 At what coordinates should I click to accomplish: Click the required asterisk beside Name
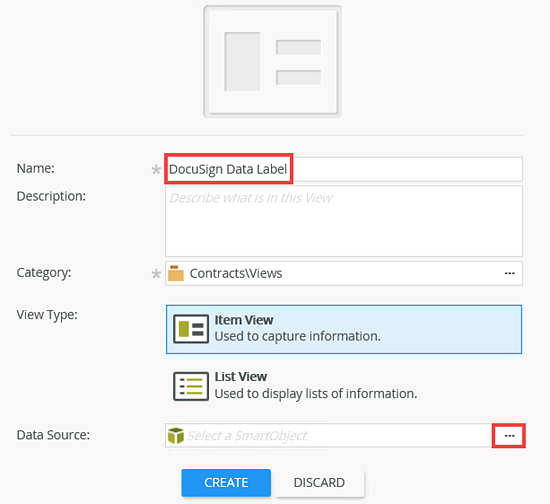[x=156, y=170]
